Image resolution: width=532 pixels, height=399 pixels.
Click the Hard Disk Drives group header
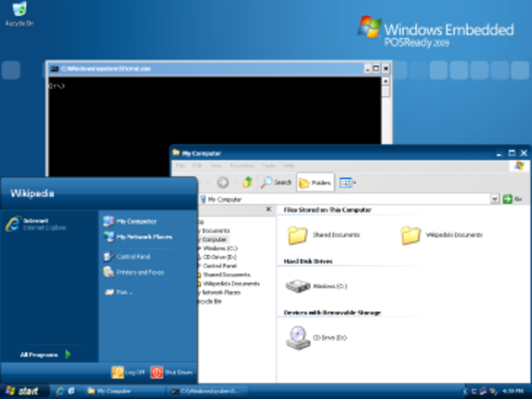tap(308, 261)
